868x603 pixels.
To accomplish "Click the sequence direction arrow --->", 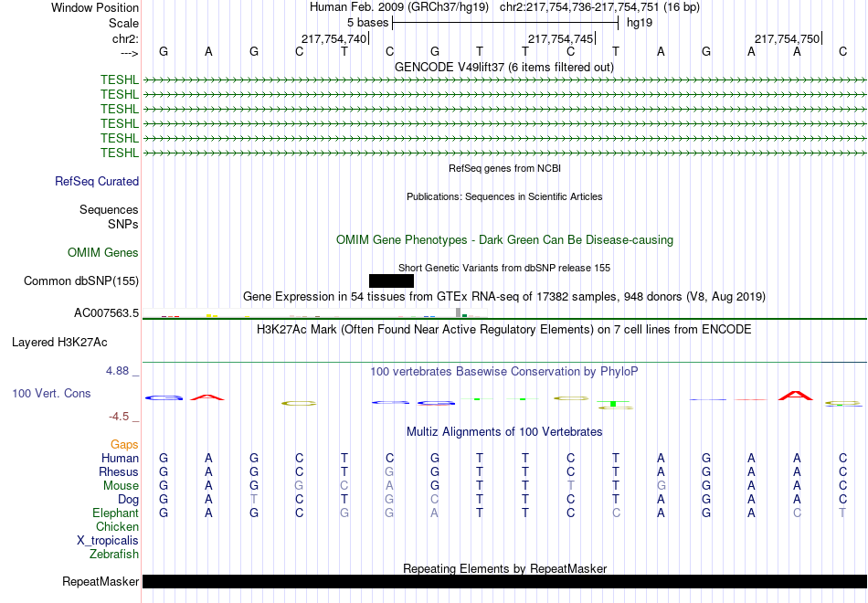I will [130, 53].
